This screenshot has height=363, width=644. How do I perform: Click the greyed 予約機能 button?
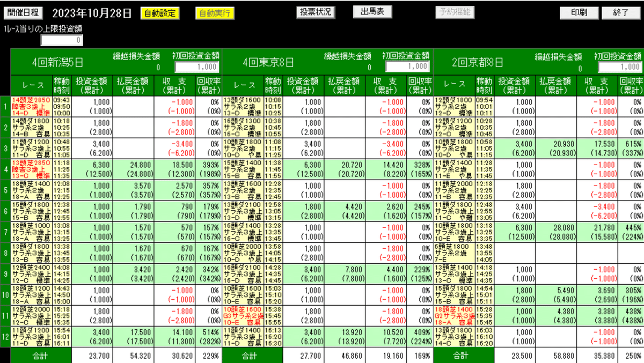point(455,12)
